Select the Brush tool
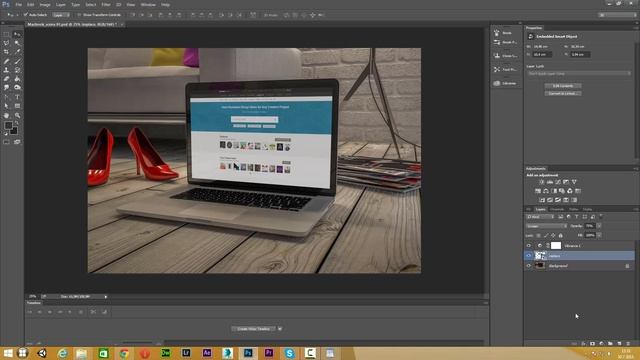 point(17,61)
